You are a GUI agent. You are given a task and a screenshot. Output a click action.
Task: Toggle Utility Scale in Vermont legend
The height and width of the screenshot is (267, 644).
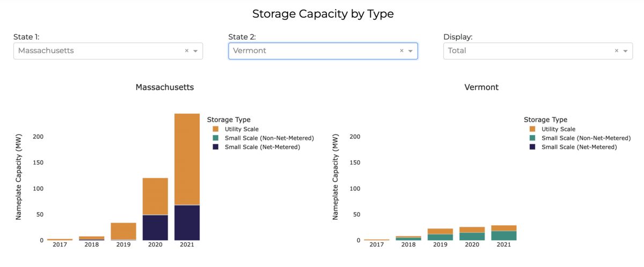558,129
